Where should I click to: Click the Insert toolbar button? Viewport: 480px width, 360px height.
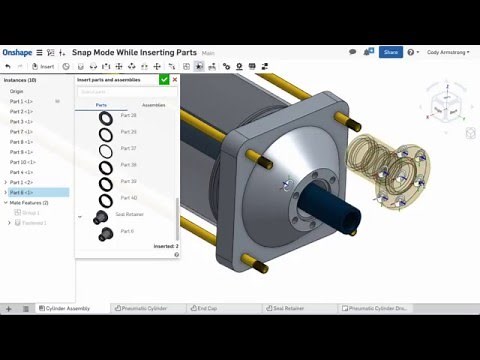pyautogui.click(x=43, y=67)
